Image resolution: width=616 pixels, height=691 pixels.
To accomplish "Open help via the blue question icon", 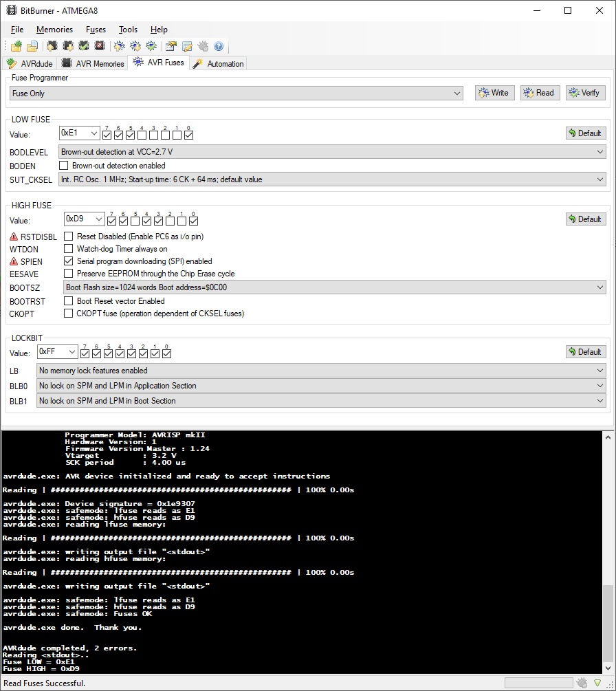I will pos(219,46).
